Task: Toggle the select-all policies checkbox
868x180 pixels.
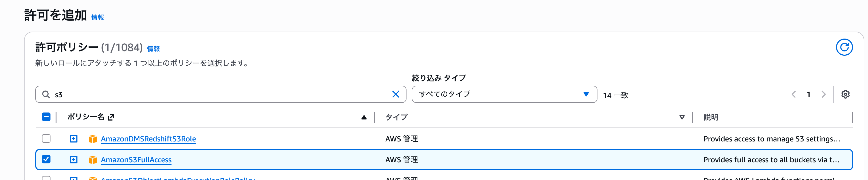Action: pyautogui.click(x=46, y=117)
